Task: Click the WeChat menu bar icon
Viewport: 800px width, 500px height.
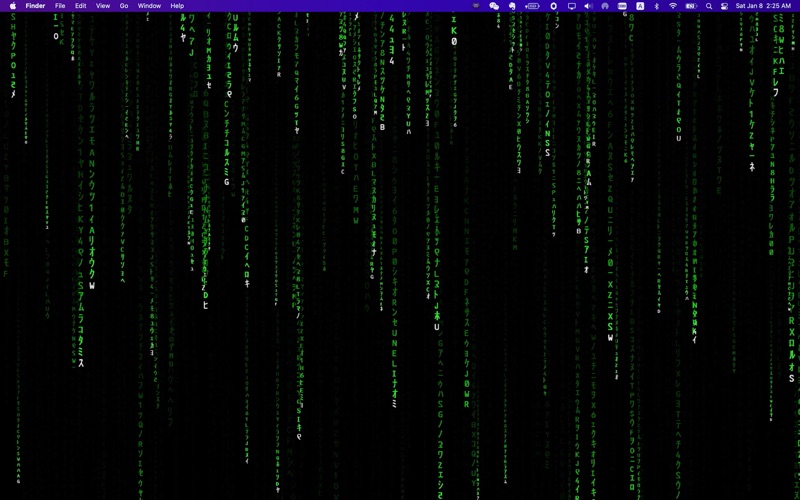Action: 494,6
